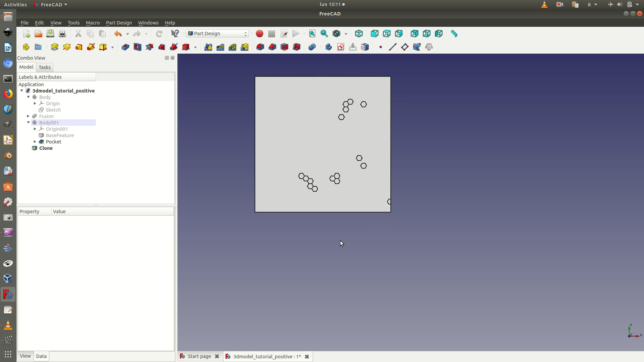Click the Undo arrow icon
Screen dimensions: 644x362
pyautogui.click(x=118, y=34)
